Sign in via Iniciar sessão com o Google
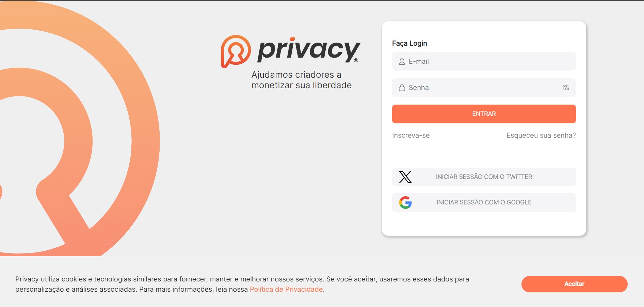Screen dimensions: 644x307 [x=484, y=202]
